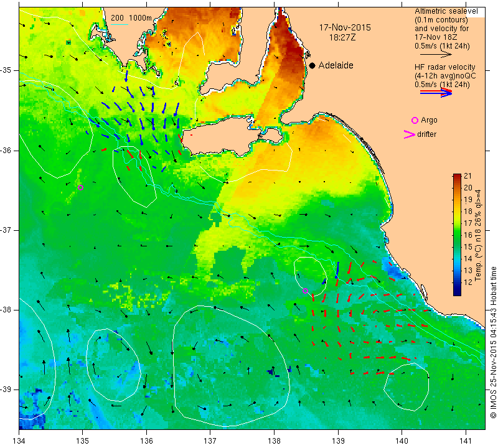Screen dimensions: 498x448
Task: Click the time text 18:27Z
Action: 342,37
